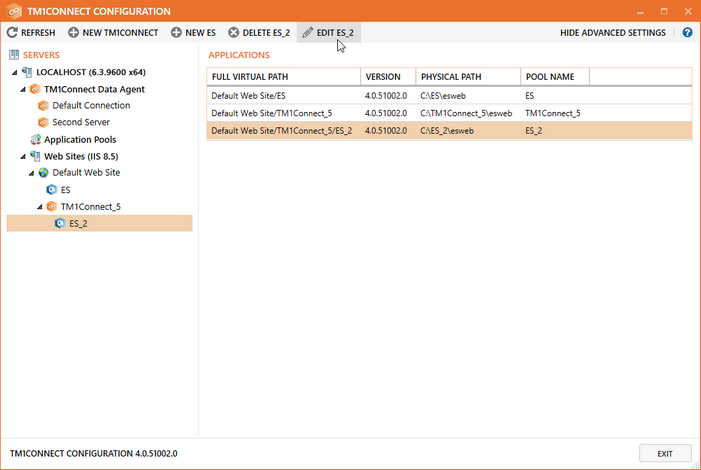Click the TM1Connect_5 pool name cell
This screenshot has width=701, height=470.
click(553, 113)
